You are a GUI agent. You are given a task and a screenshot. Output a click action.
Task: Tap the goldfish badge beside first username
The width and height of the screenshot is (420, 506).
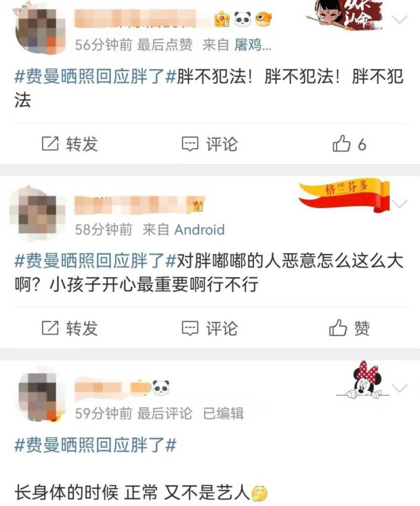coord(264,19)
